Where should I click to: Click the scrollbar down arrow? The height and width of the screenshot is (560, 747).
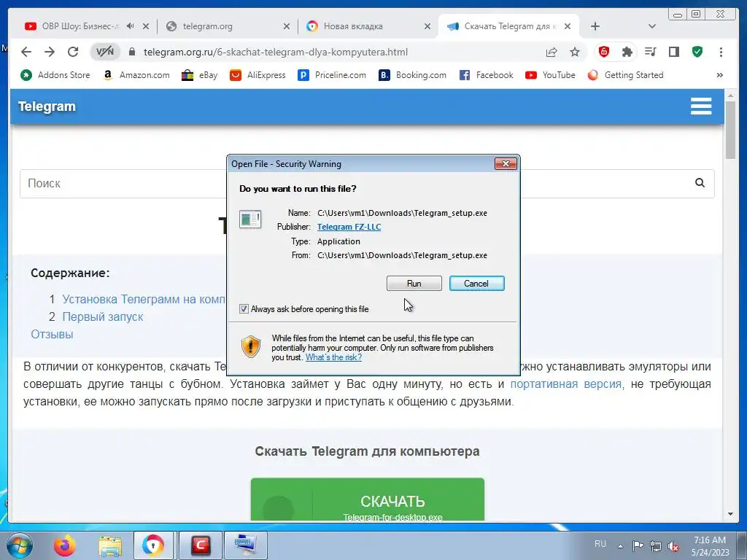[x=730, y=514]
